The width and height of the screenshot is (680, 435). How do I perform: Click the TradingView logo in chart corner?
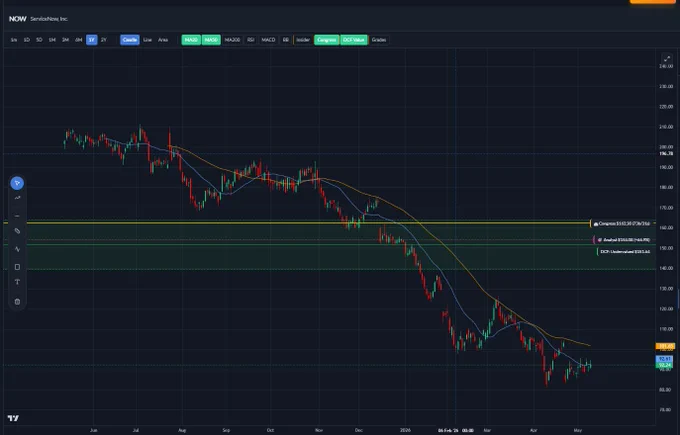tap(13, 418)
